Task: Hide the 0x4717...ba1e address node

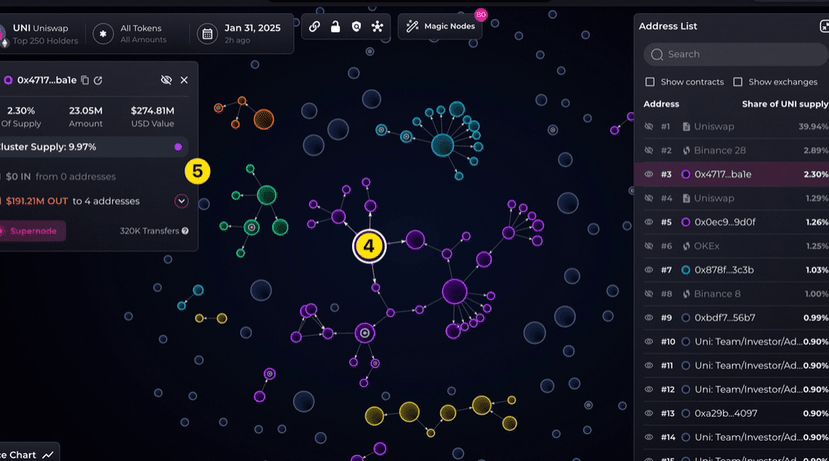Action: pos(166,80)
